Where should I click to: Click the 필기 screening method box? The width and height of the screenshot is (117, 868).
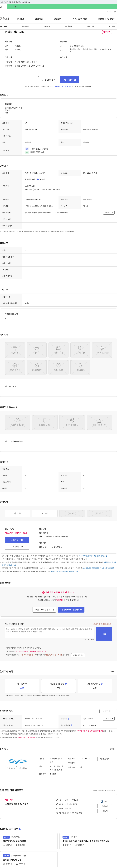(72, 513)
